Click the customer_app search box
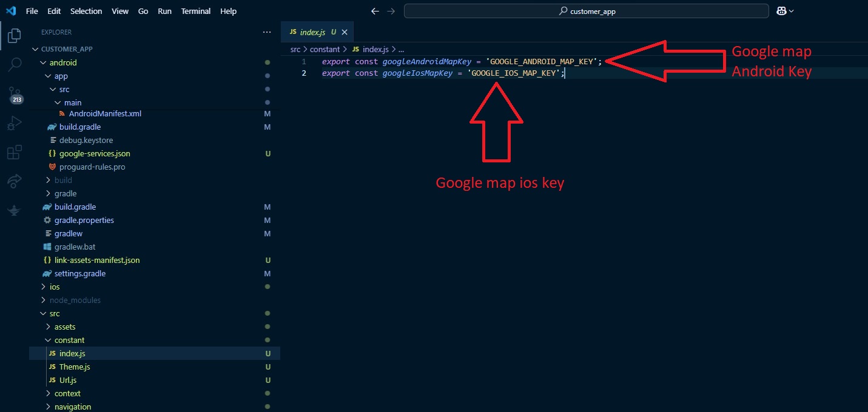Viewport: 868px width, 412px height. (x=586, y=11)
